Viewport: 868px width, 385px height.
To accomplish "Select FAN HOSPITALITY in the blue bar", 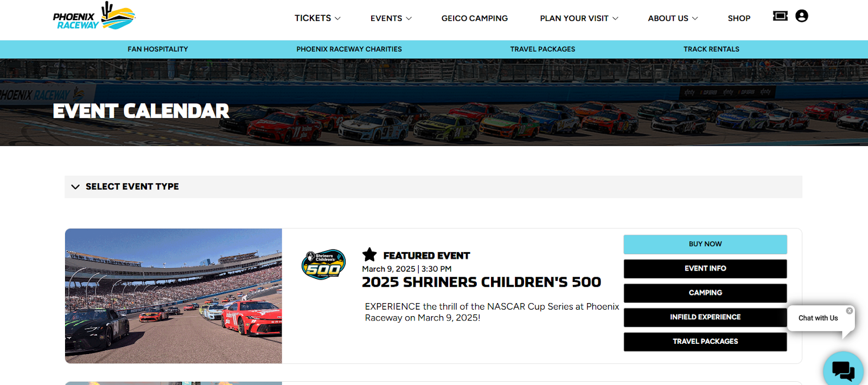I will pyautogui.click(x=158, y=49).
